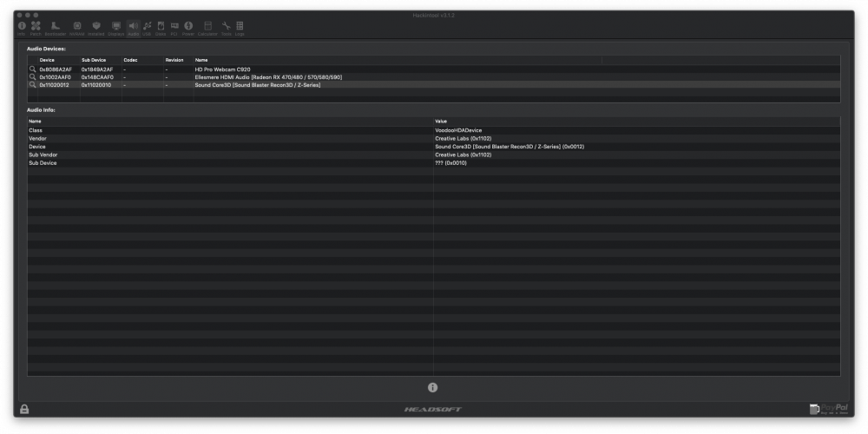Select the Vendor name cell
868x434 pixels.
(x=37, y=138)
